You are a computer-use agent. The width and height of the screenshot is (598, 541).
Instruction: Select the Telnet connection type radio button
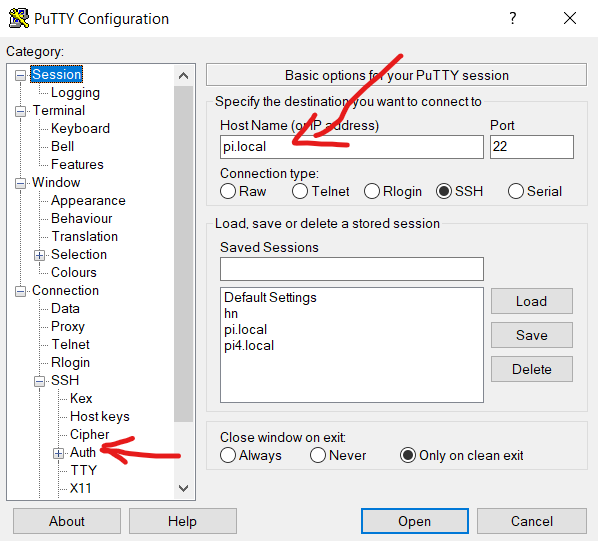300,191
